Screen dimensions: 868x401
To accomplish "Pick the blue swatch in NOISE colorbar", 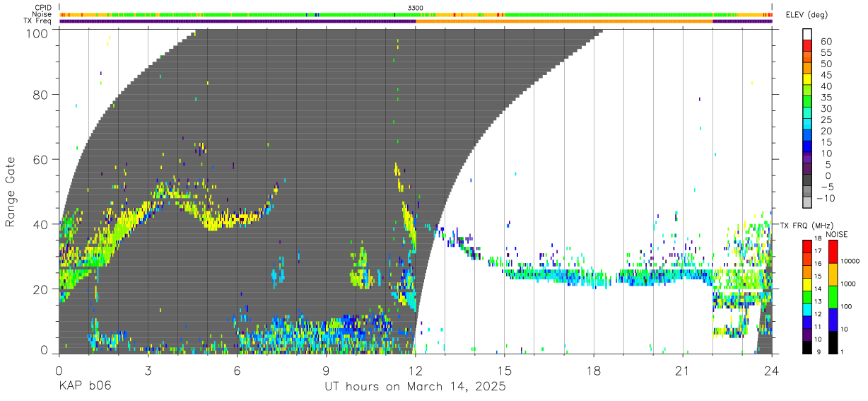I will 833,319.
